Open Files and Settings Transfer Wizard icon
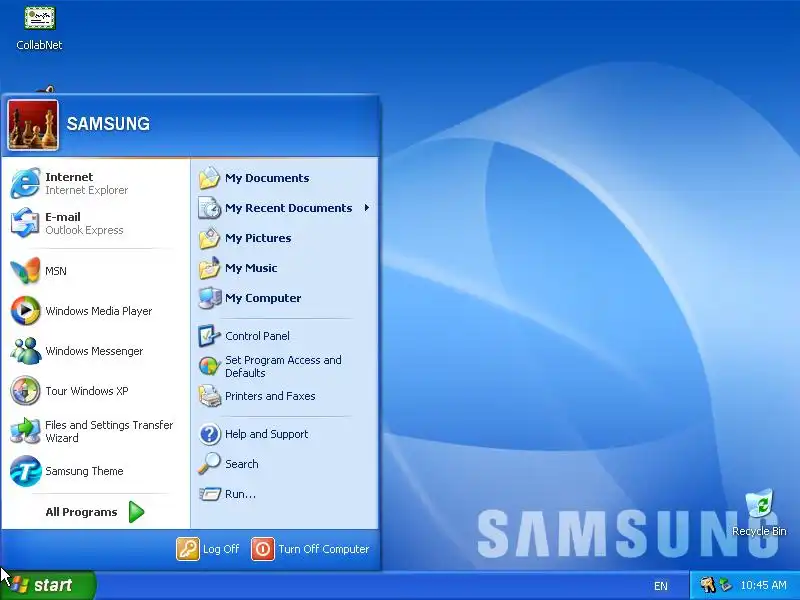The width and height of the screenshot is (800, 600). (x=25, y=431)
